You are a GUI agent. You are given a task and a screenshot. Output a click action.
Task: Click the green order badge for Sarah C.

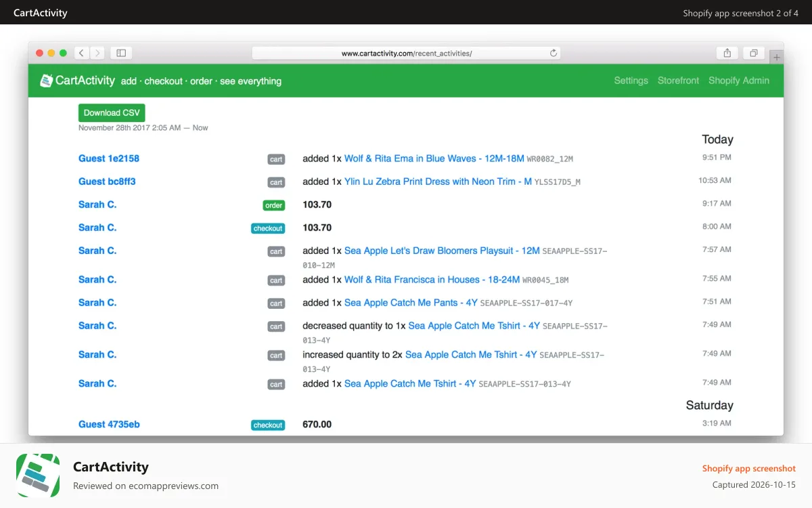pos(274,205)
